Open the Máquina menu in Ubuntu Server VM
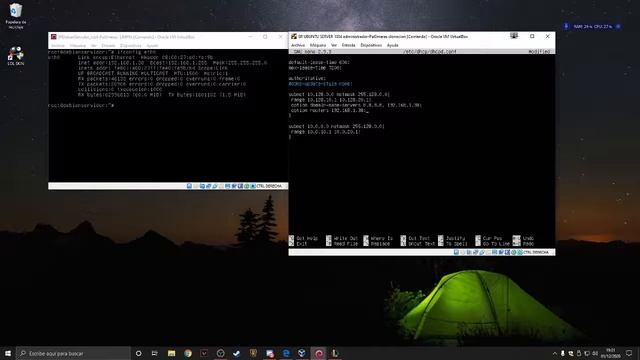This screenshot has height=360, width=640. tap(318, 45)
